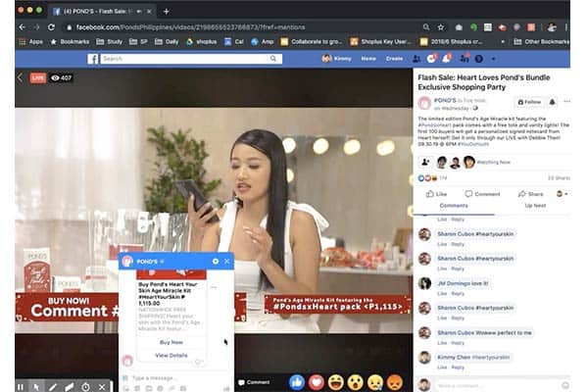Image resolution: width=588 pixels, height=392 pixels.
Task: Open Home in the Facebook header
Action: [x=368, y=59]
